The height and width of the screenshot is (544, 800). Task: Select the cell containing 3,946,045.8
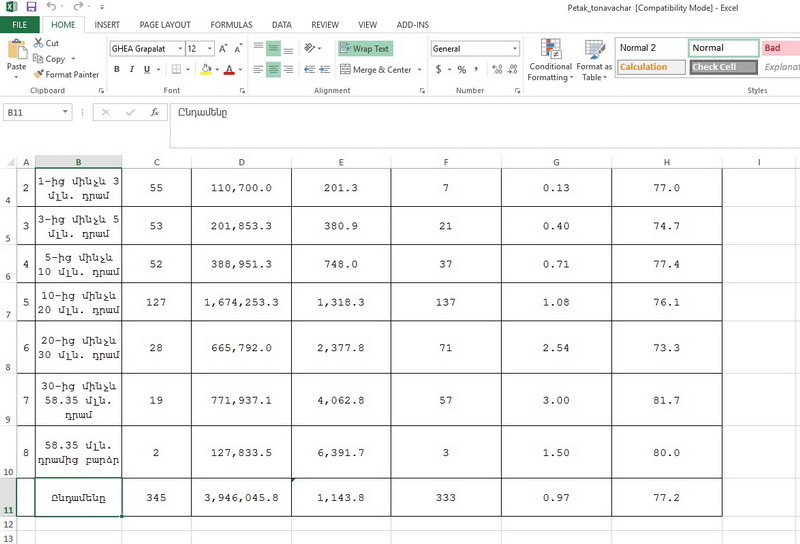[x=241, y=497]
